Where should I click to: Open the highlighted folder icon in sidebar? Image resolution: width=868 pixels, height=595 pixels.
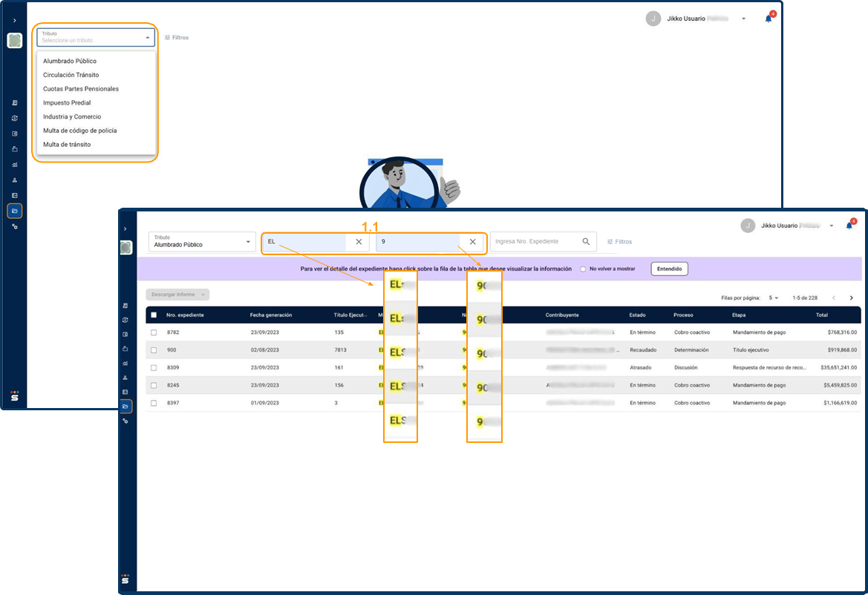coord(125,407)
